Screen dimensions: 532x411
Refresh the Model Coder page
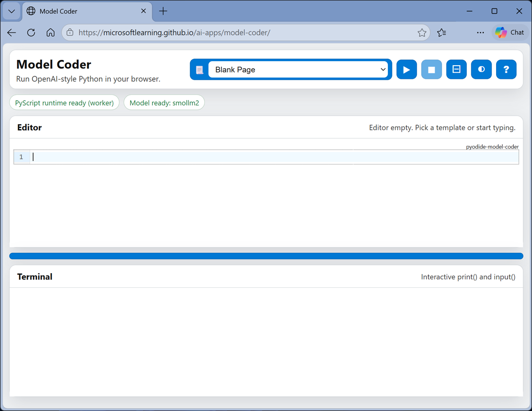pos(31,32)
